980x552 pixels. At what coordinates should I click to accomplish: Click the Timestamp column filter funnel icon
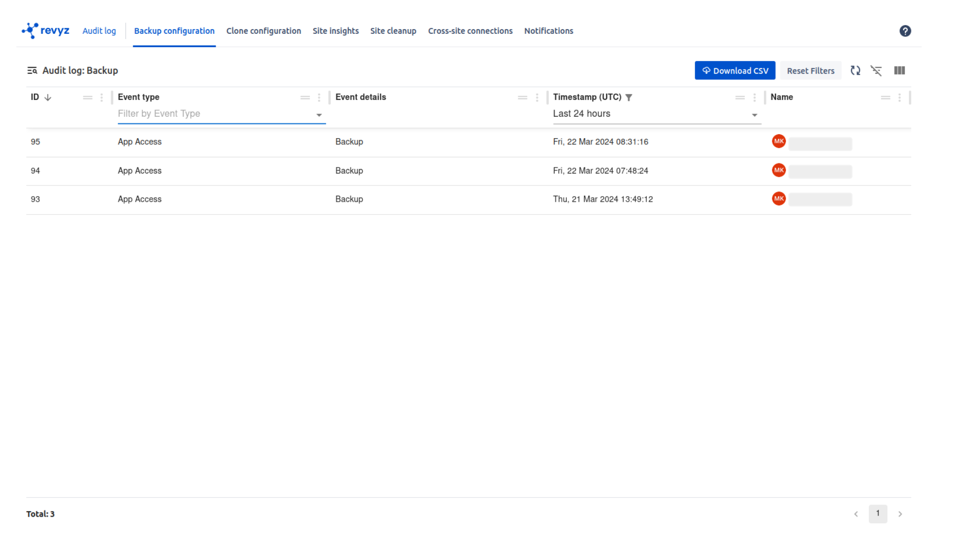(x=629, y=97)
